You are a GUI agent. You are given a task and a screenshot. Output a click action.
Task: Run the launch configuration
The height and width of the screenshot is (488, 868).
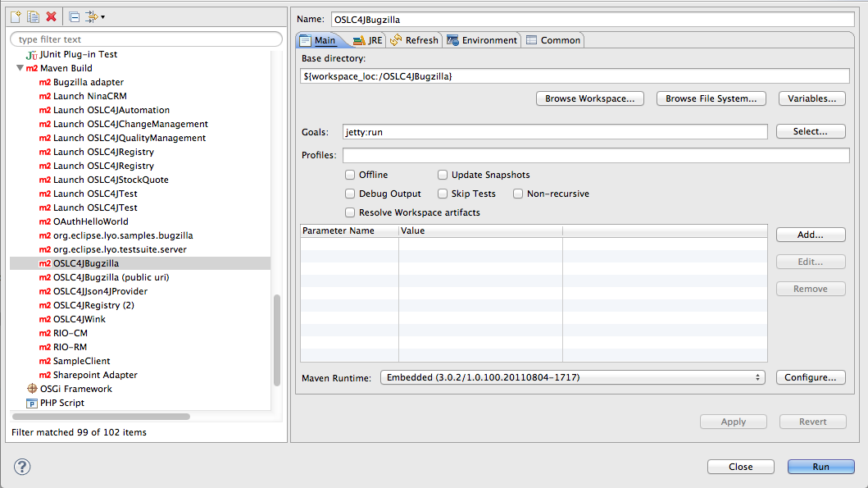pos(821,467)
